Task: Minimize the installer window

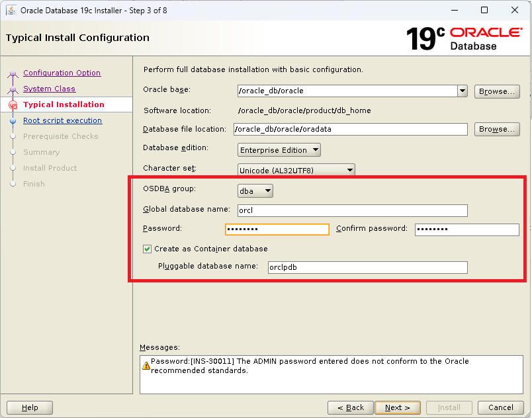Action: [455, 10]
